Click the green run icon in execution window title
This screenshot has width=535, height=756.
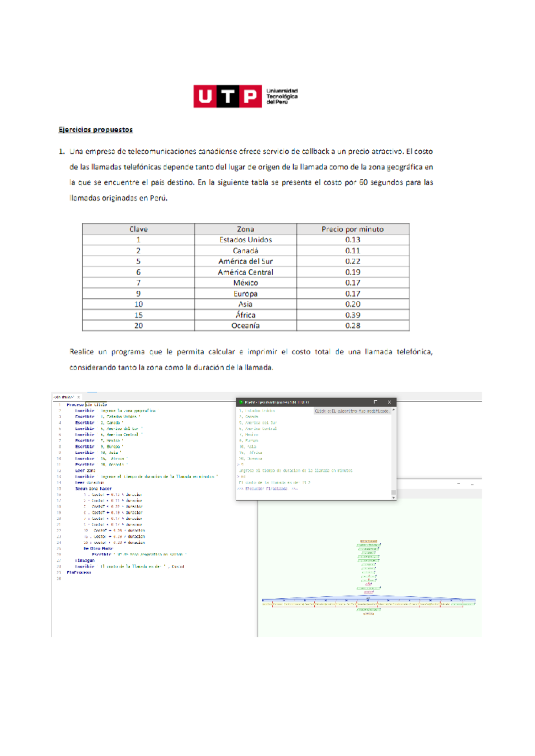point(241,402)
